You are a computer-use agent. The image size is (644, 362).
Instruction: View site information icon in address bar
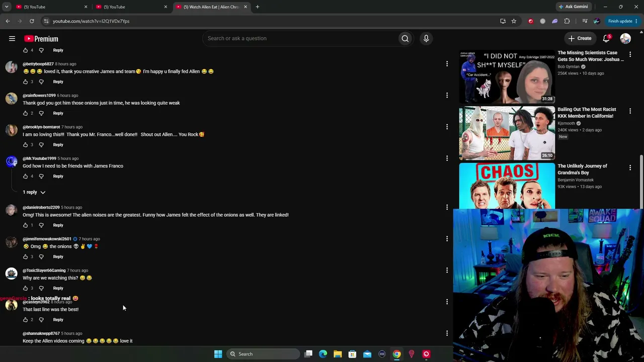[x=46, y=21]
